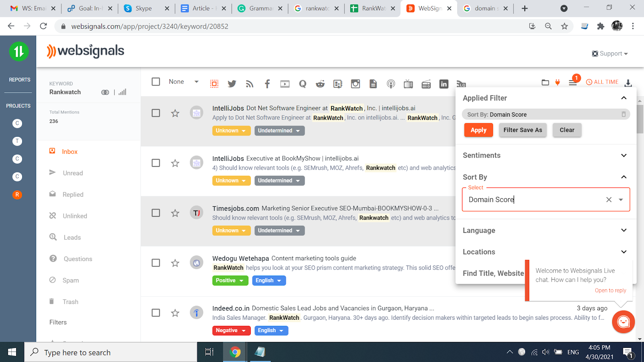Check the Executive at BookMyShow mention

156,163
